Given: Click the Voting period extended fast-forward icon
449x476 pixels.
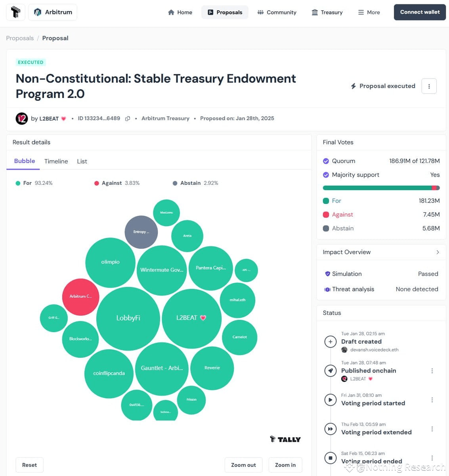Looking at the screenshot, I should [330, 429].
